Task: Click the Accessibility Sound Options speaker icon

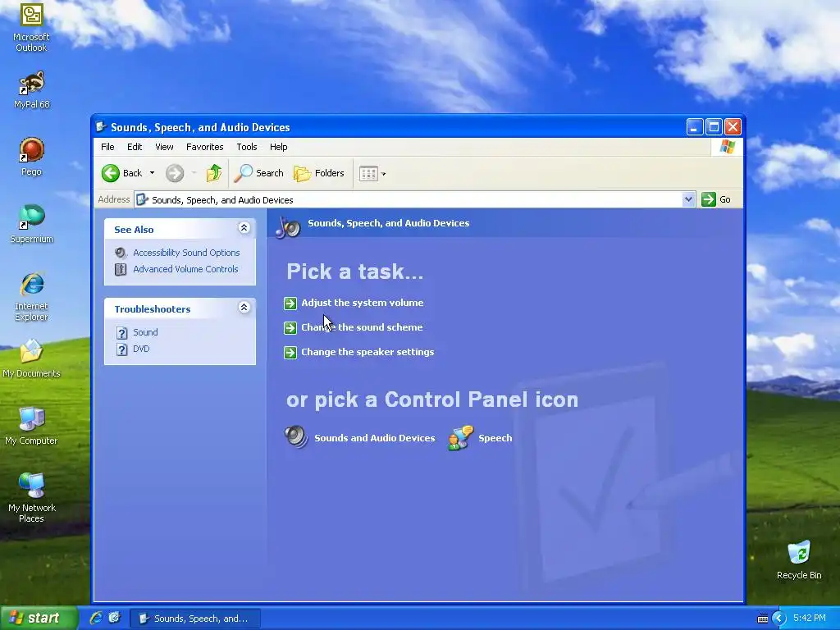Action: [x=121, y=253]
